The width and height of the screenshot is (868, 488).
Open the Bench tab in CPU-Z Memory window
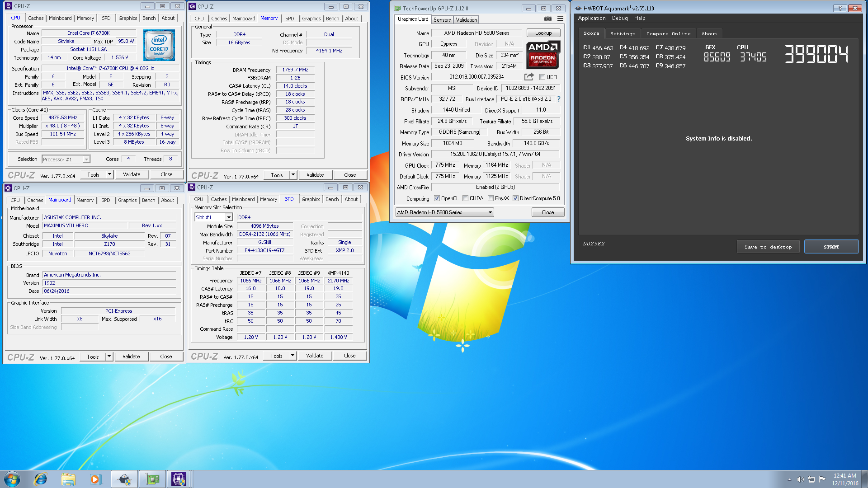[332, 19]
